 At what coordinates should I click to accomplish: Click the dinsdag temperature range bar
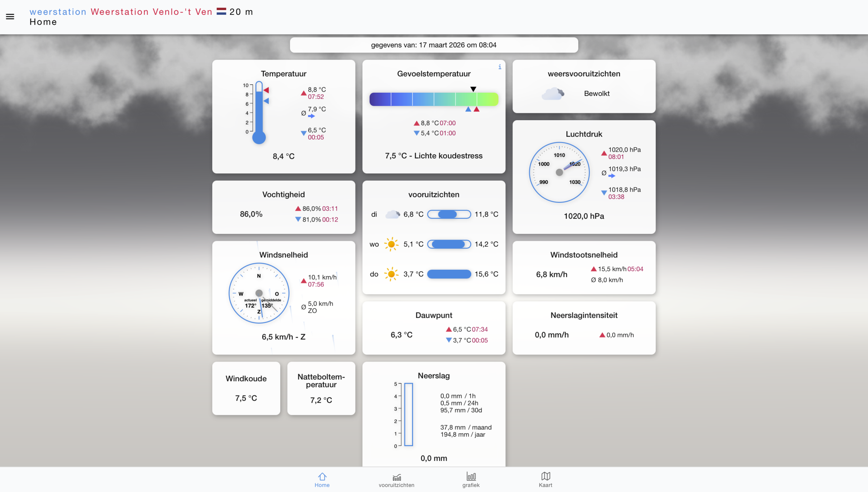point(449,214)
